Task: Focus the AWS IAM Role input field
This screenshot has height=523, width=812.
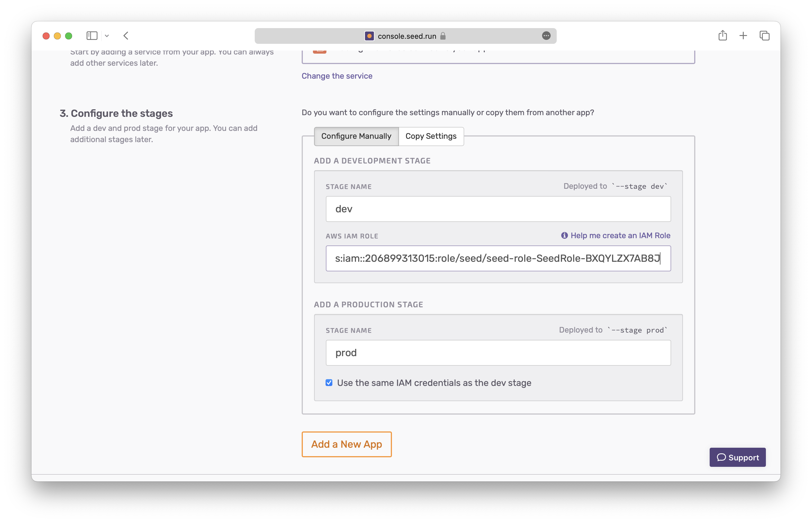Action: point(498,258)
